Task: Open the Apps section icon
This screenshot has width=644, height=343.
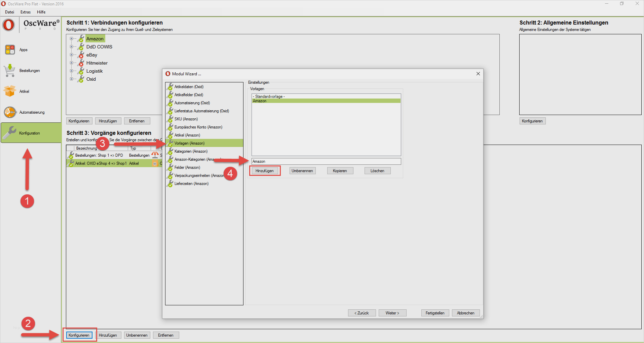Action: [10, 50]
